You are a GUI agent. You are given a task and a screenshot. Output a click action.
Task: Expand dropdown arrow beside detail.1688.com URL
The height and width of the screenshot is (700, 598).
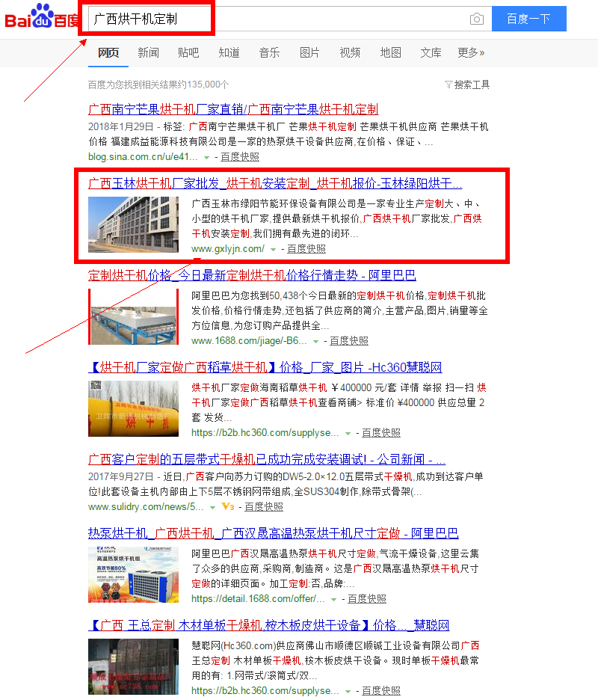click(334, 599)
